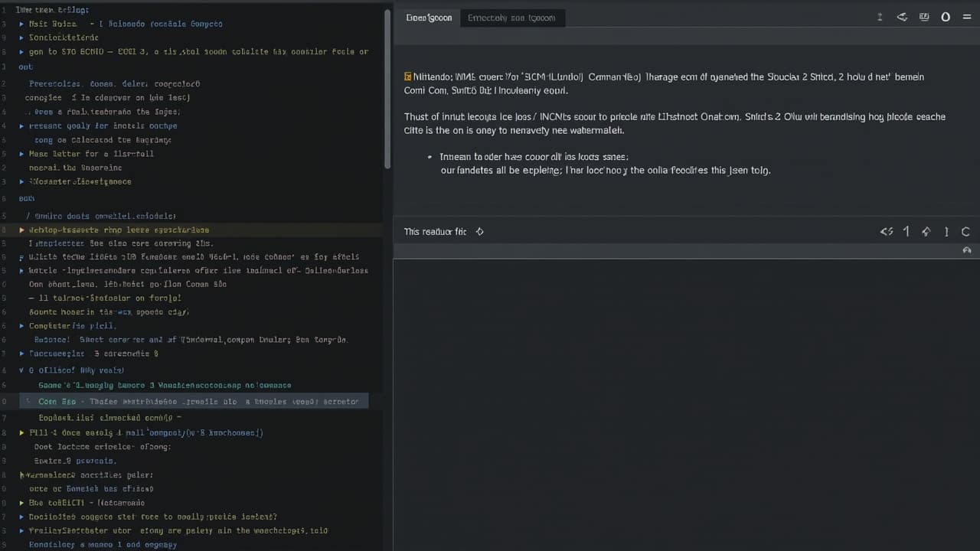Click the icon beside 'This readuor ftic' label
980x551 pixels.
click(479, 231)
